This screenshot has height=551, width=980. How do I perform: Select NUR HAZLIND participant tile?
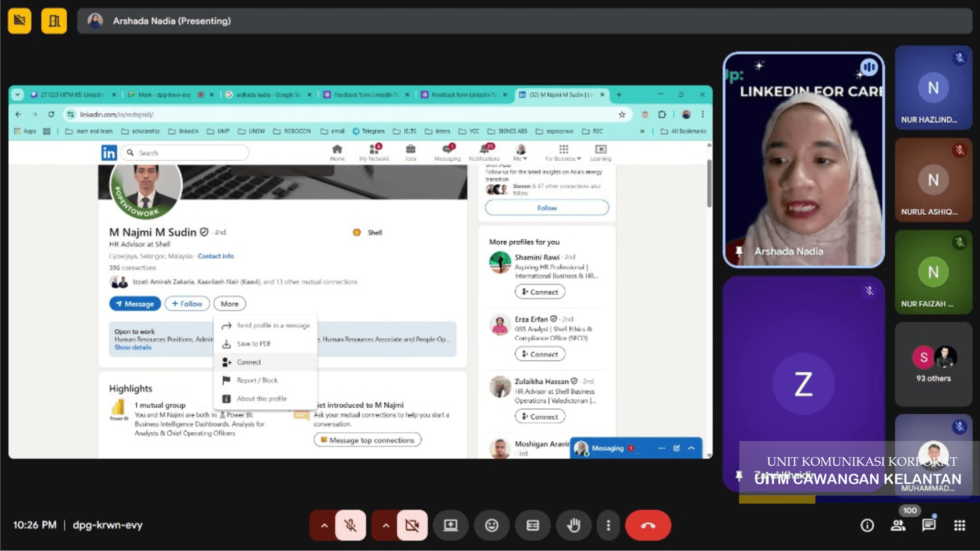(x=933, y=88)
